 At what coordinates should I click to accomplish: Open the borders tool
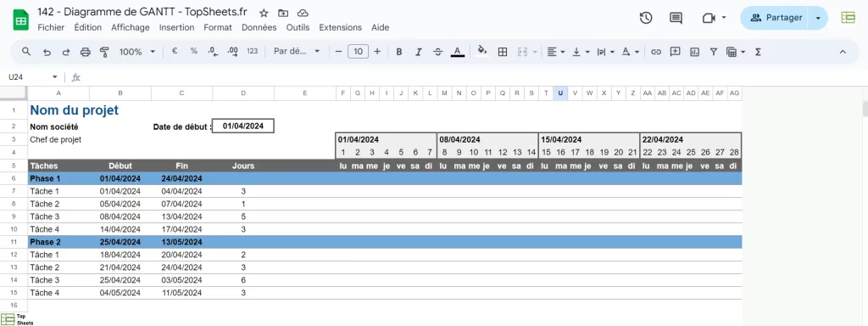[503, 52]
